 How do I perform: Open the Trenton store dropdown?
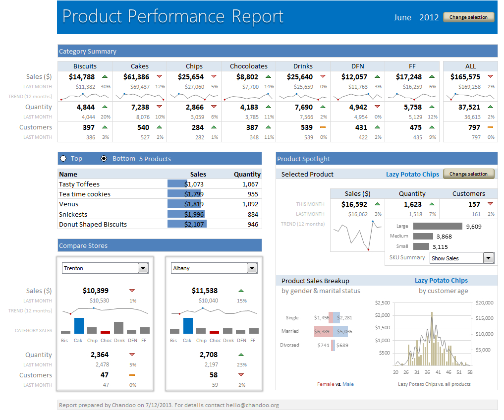pyautogui.click(x=143, y=268)
